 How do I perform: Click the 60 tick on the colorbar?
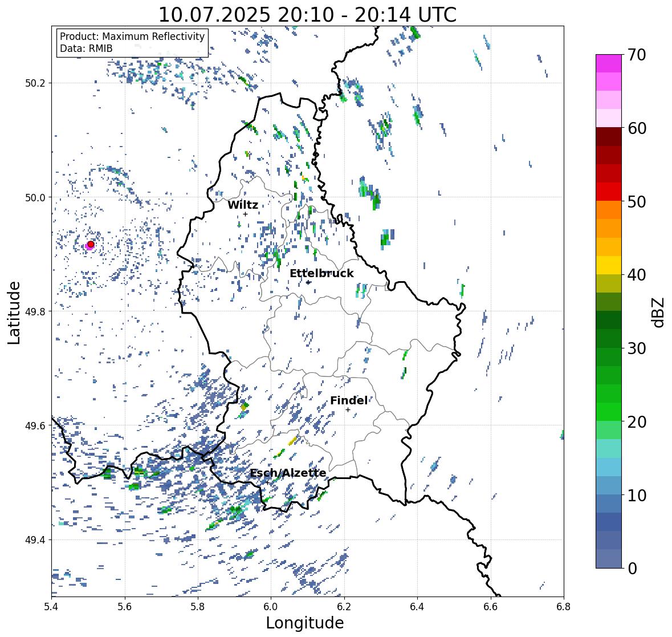point(636,128)
